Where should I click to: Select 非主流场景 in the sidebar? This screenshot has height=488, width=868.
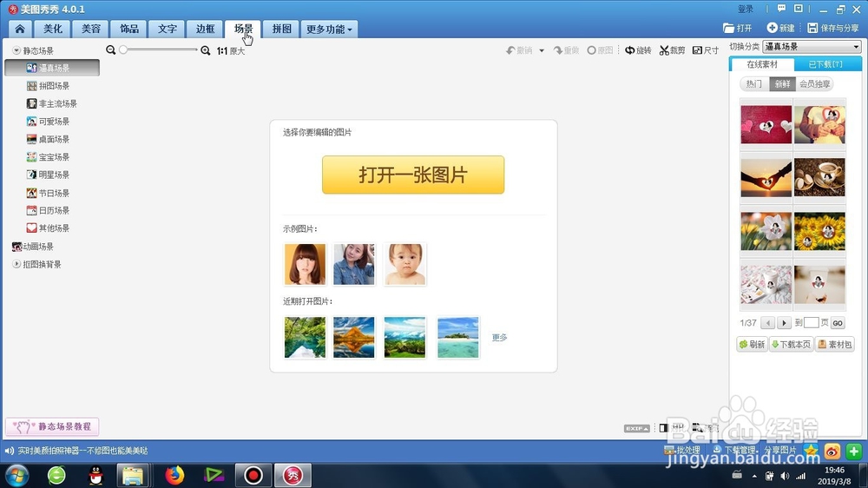[52, 103]
